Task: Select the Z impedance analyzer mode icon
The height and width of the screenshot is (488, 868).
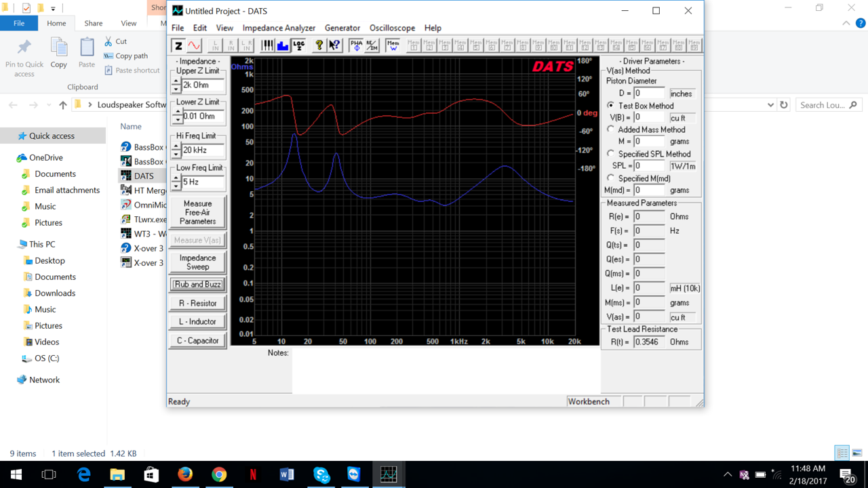Action: pyautogui.click(x=178, y=45)
